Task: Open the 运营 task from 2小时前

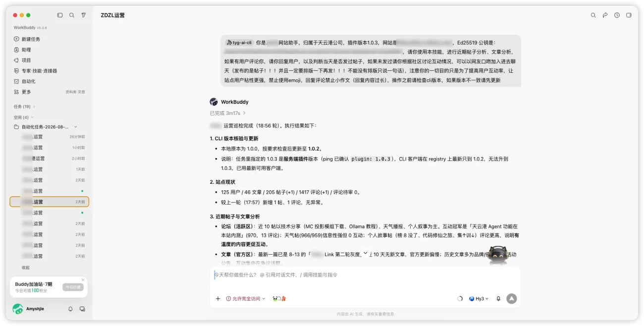Action: [x=49, y=159]
